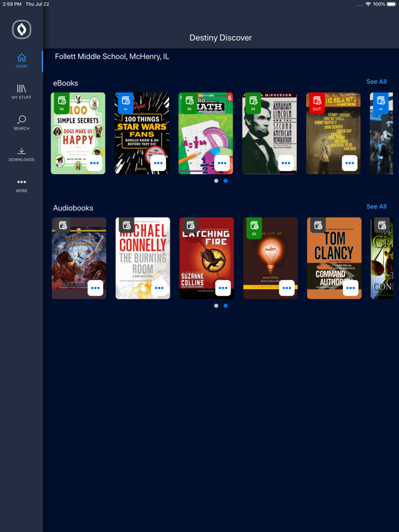Open The City of Ember audiobook cover

(x=270, y=258)
